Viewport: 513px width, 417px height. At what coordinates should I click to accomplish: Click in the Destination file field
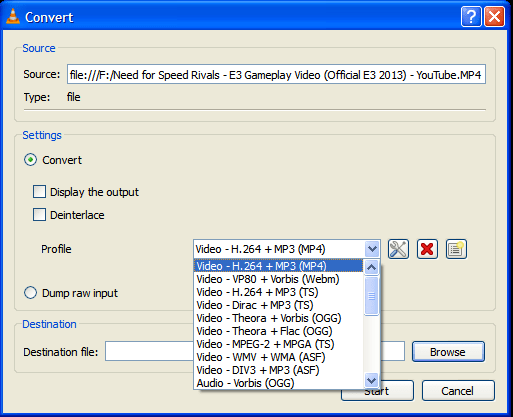pos(255,351)
